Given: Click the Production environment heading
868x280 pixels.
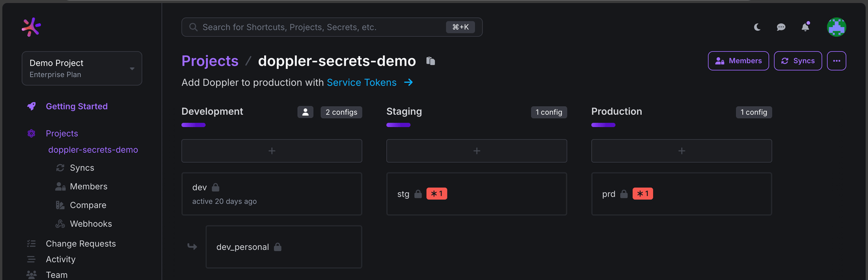Looking at the screenshot, I should point(617,112).
